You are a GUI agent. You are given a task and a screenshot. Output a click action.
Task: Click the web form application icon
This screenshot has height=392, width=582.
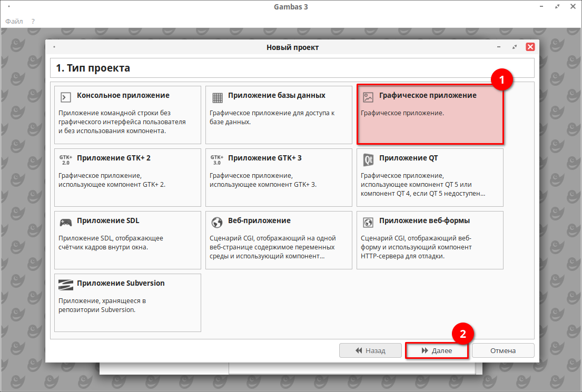click(369, 222)
